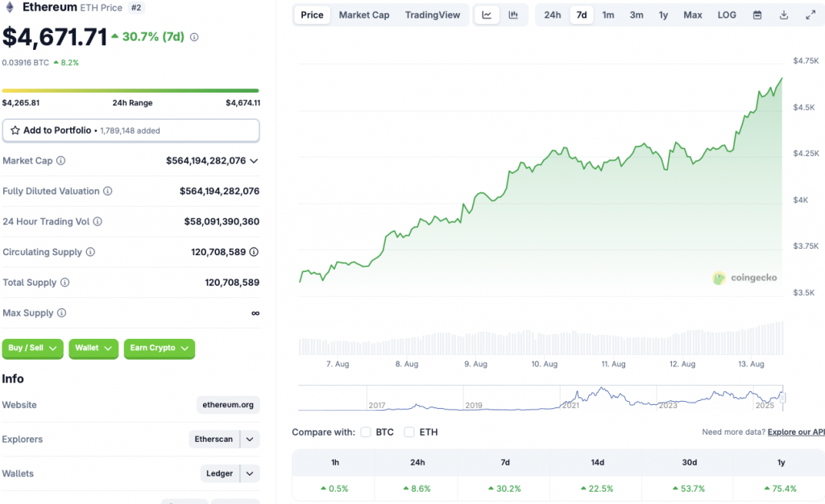Click the Ethereum logo icon
825x504 pixels.
[9, 7]
